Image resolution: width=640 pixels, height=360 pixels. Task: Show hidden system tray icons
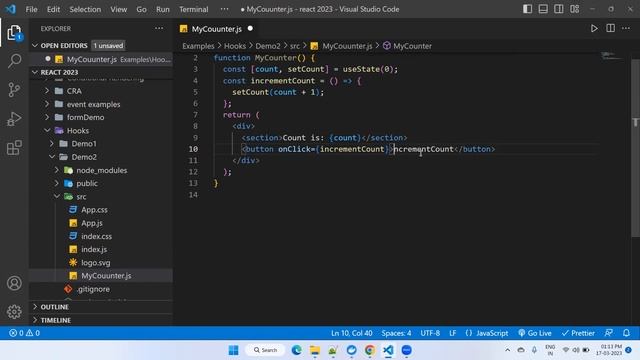(507, 350)
